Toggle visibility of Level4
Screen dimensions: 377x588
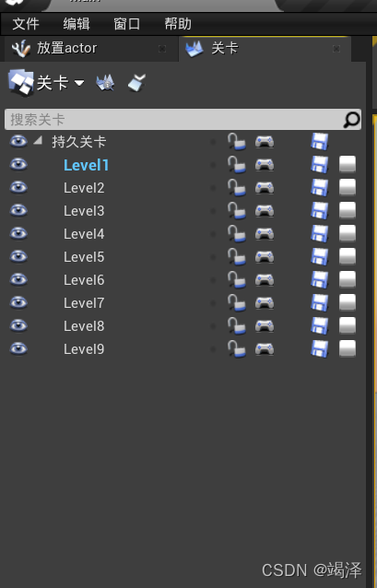click(x=18, y=233)
